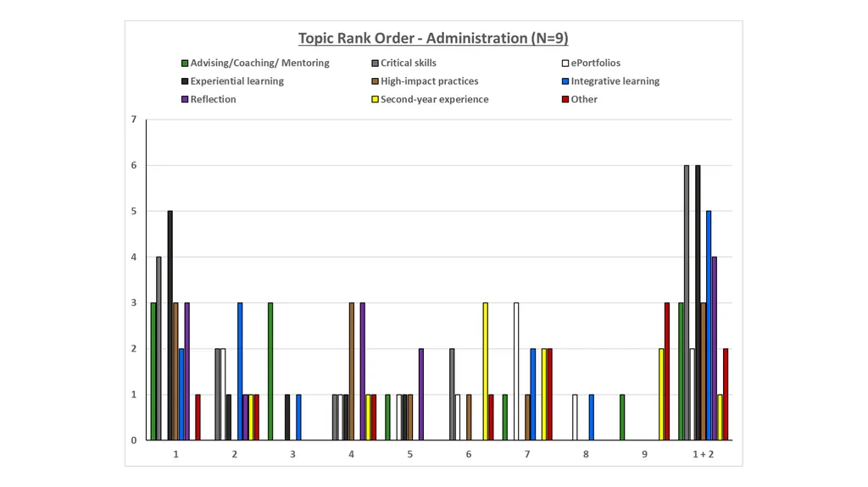The width and height of the screenshot is (868, 487).
Task: Click x-axis category label 1 + 2
Action: click(x=703, y=454)
